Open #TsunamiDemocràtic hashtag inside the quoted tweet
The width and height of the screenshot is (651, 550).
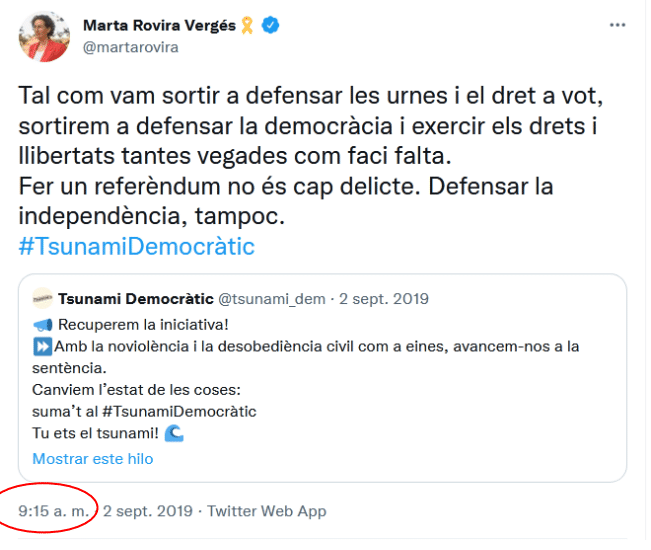point(179,411)
